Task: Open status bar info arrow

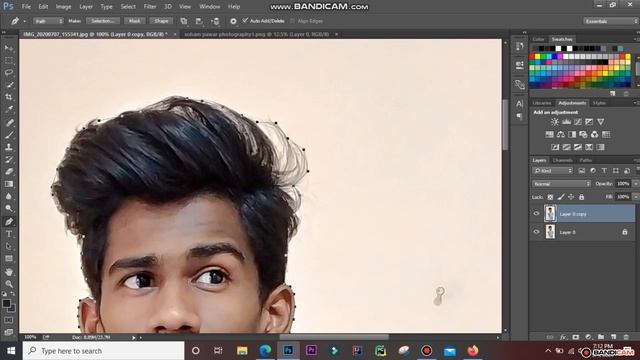Action: point(133,338)
